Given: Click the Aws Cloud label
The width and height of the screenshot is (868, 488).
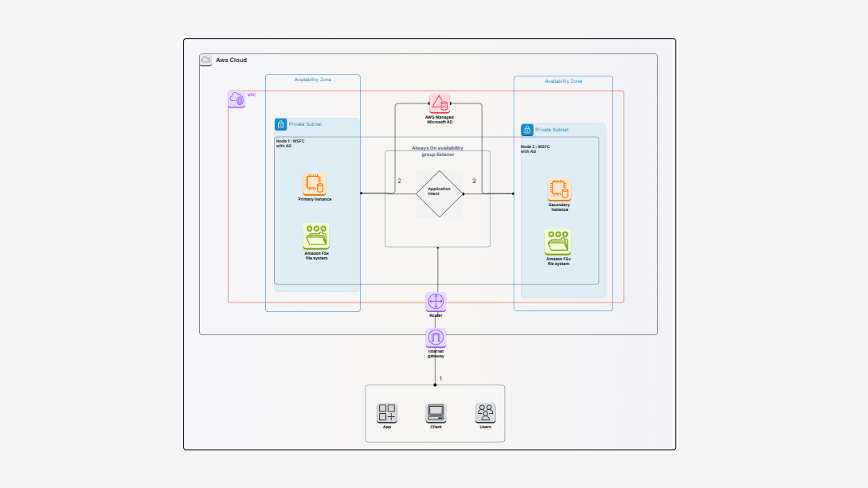Looking at the screenshot, I should click(232, 60).
